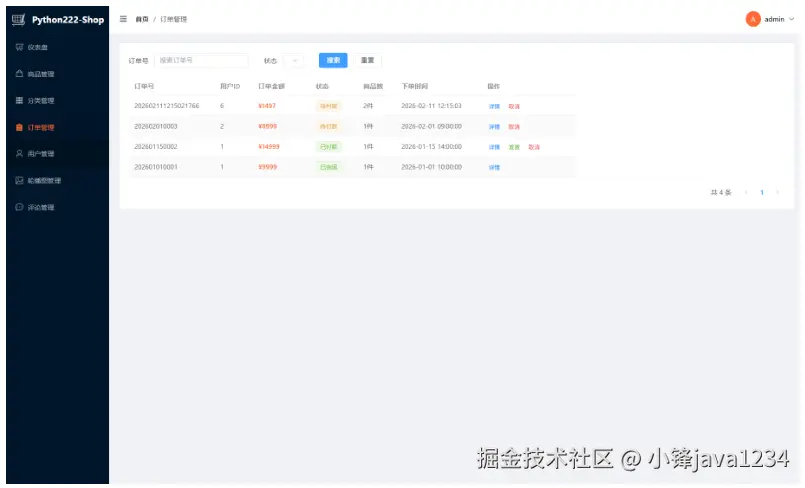
Task: Open the 状态 status filter dropdown
Action: tap(294, 61)
